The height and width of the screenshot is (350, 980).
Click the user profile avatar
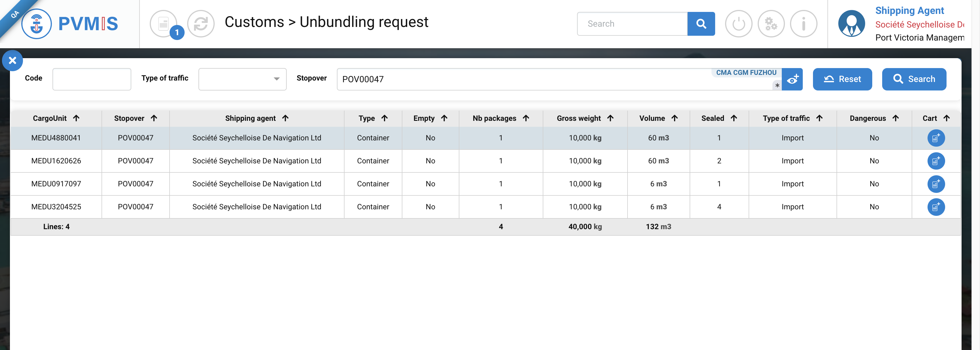click(x=852, y=24)
